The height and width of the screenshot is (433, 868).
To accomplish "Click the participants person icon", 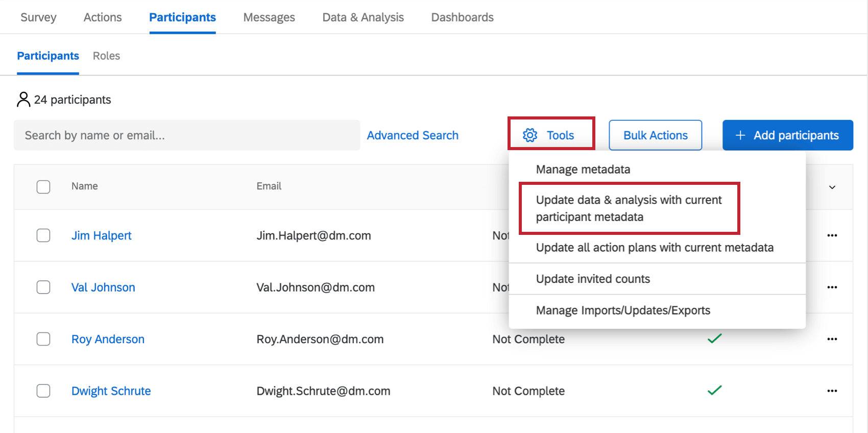I will (x=23, y=100).
